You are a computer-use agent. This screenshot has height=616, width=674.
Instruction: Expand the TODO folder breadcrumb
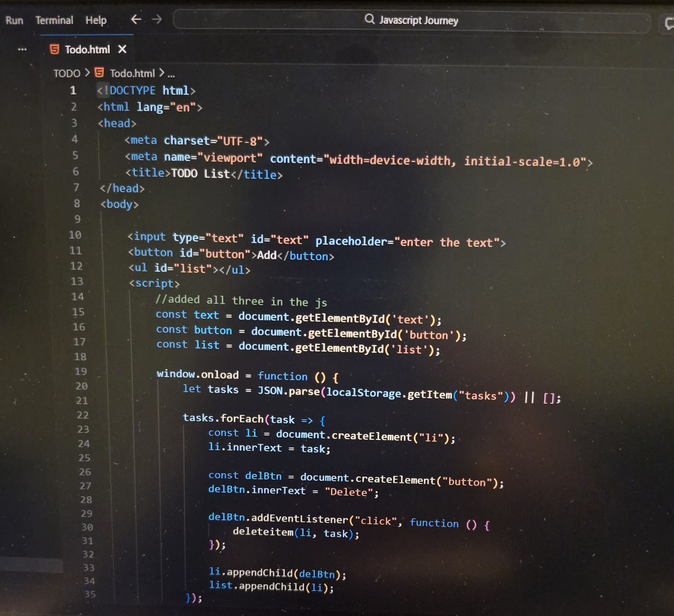(x=67, y=73)
